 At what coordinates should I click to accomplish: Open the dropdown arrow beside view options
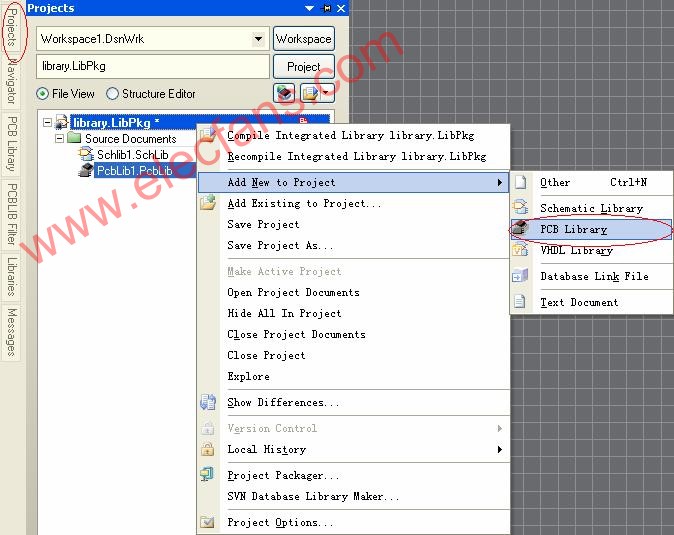[x=326, y=92]
